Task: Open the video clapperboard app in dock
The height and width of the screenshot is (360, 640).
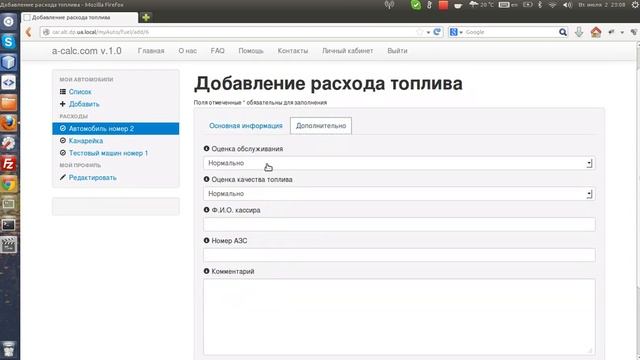Action: [9, 245]
